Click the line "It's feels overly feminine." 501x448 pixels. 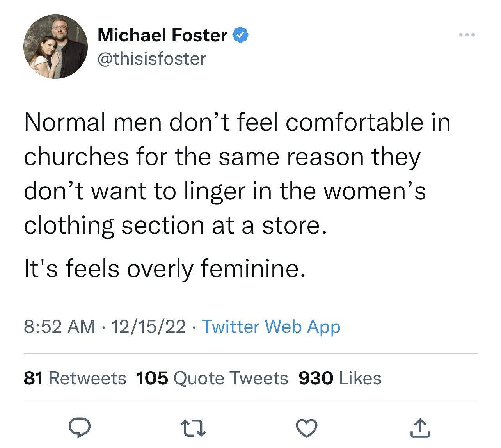(164, 269)
